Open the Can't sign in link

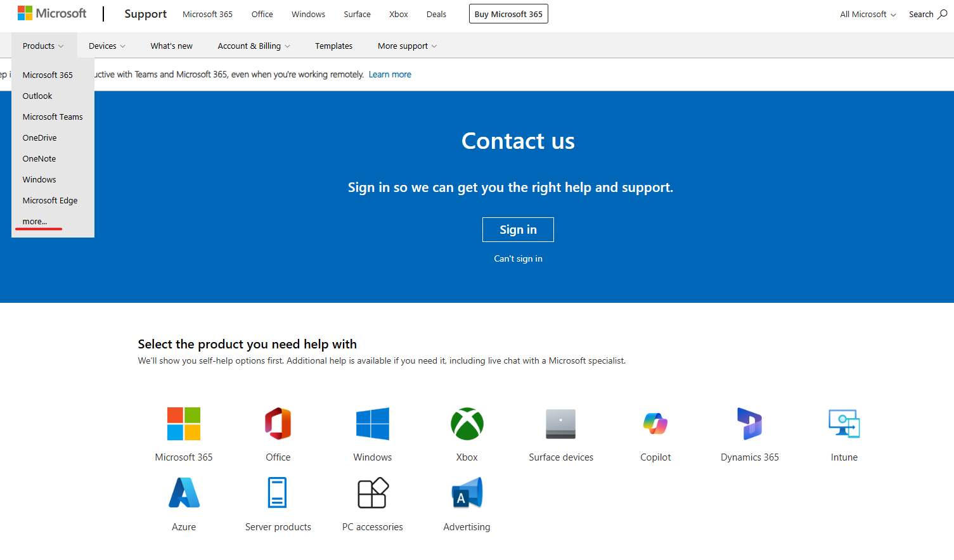(x=518, y=258)
